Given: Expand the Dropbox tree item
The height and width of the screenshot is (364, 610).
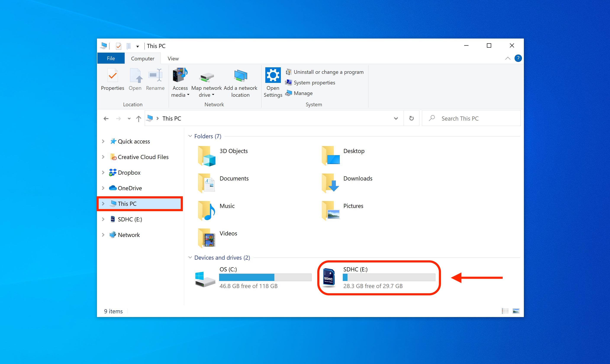Looking at the screenshot, I should [102, 172].
